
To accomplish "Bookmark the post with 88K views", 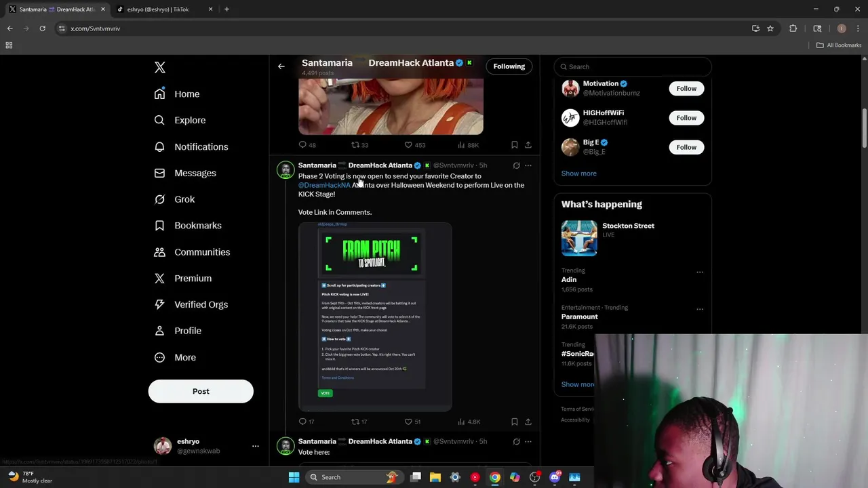I will pyautogui.click(x=515, y=145).
